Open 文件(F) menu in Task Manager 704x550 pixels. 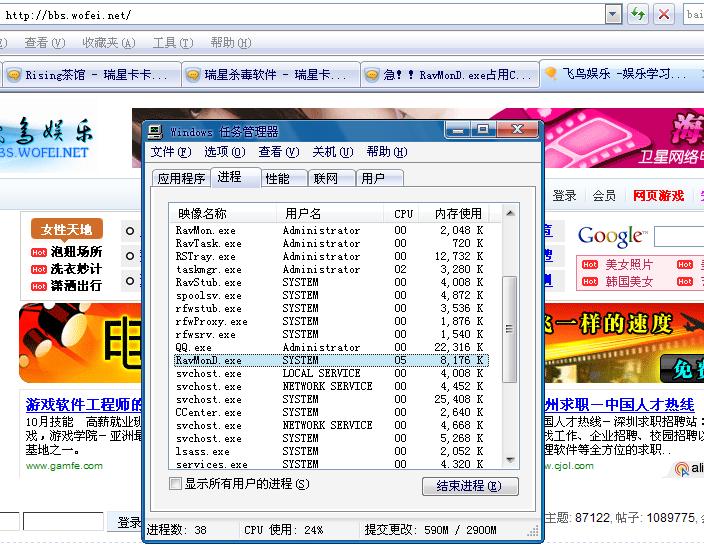(x=171, y=152)
